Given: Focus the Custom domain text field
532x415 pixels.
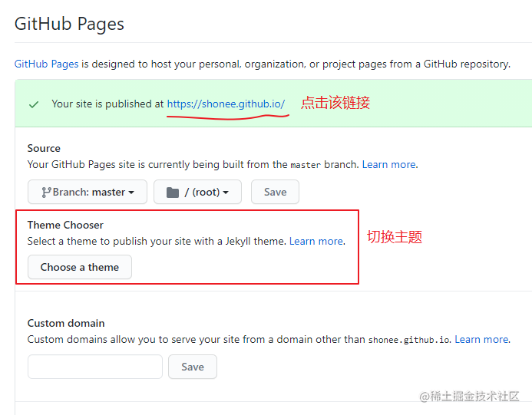Looking at the screenshot, I should (95, 367).
